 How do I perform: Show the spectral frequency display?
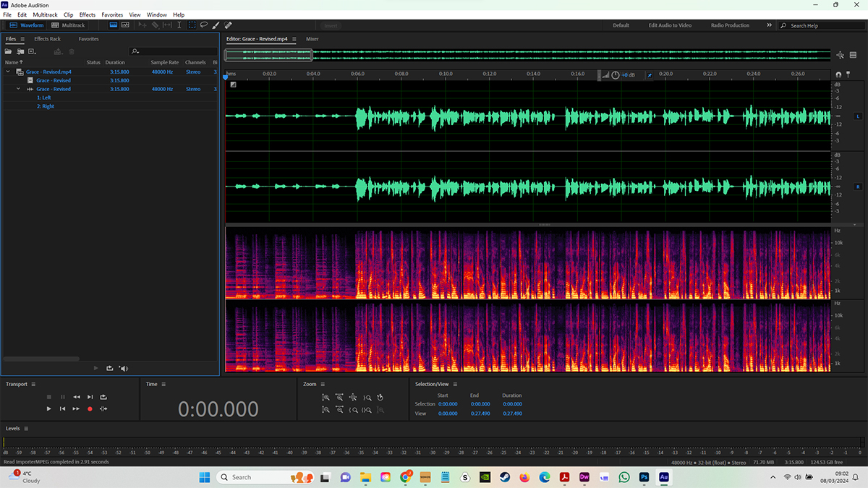(x=114, y=25)
